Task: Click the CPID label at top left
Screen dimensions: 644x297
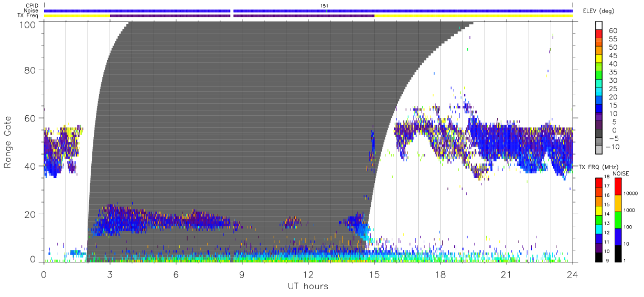Action: pos(31,6)
